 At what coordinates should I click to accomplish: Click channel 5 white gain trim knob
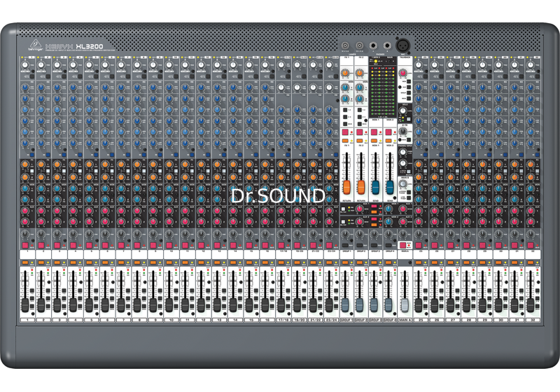(89, 65)
